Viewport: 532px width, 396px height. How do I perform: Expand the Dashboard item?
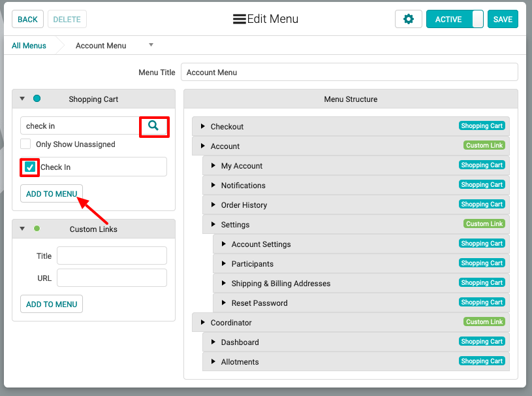click(x=213, y=342)
